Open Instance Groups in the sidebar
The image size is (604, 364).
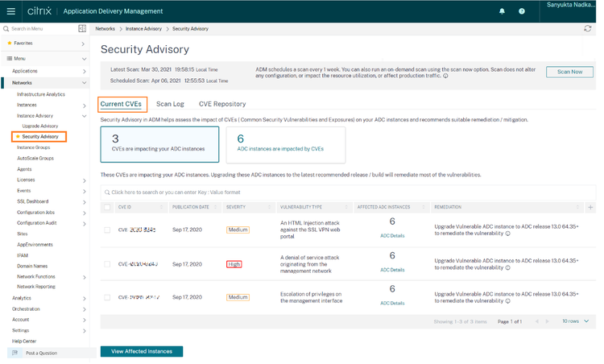coord(34,147)
